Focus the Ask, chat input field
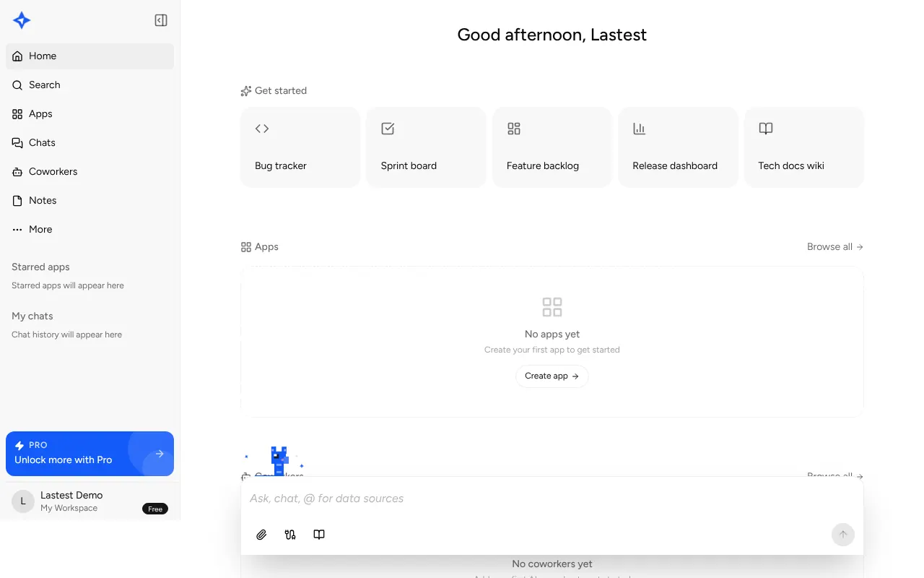The width and height of the screenshot is (924, 578). pos(552,499)
